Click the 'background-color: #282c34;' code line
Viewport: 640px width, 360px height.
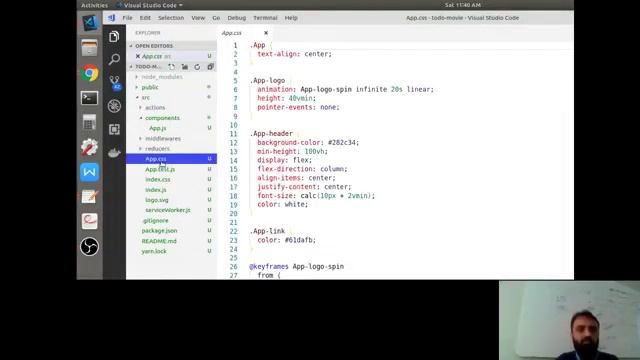(308, 142)
